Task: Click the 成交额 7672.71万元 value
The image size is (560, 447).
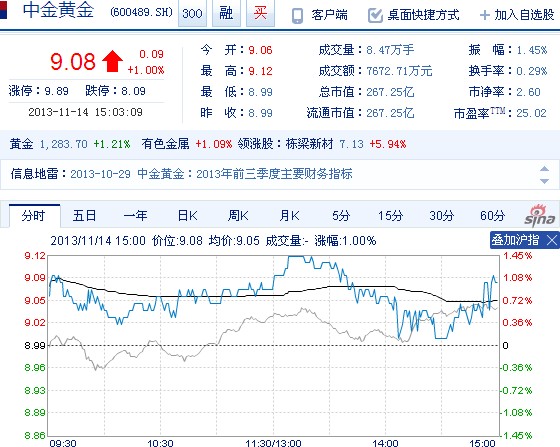Action: (x=399, y=71)
